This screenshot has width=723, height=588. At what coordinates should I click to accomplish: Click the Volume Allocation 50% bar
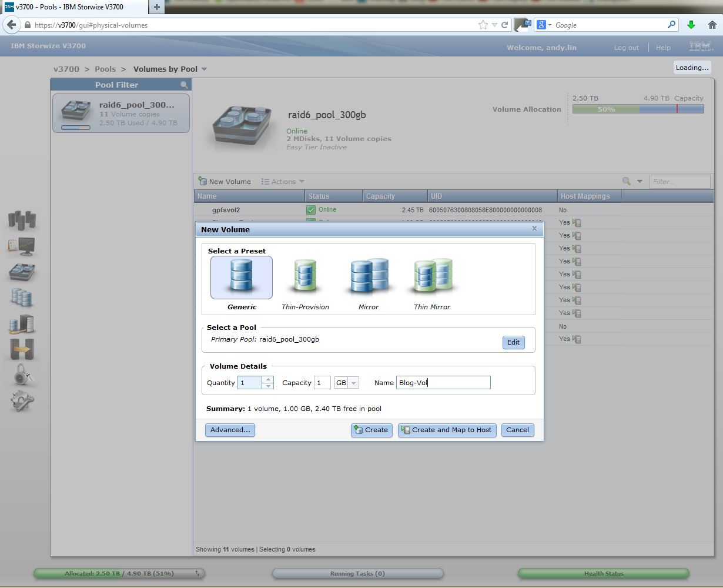[x=638, y=109]
